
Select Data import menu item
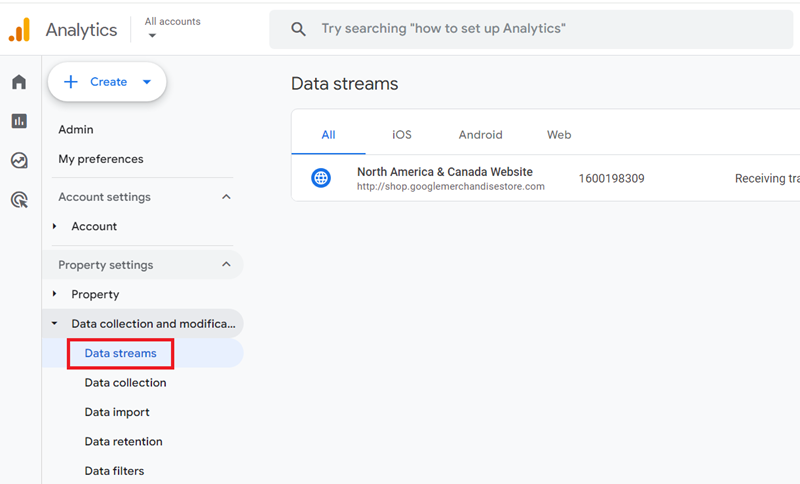coord(117,412)
